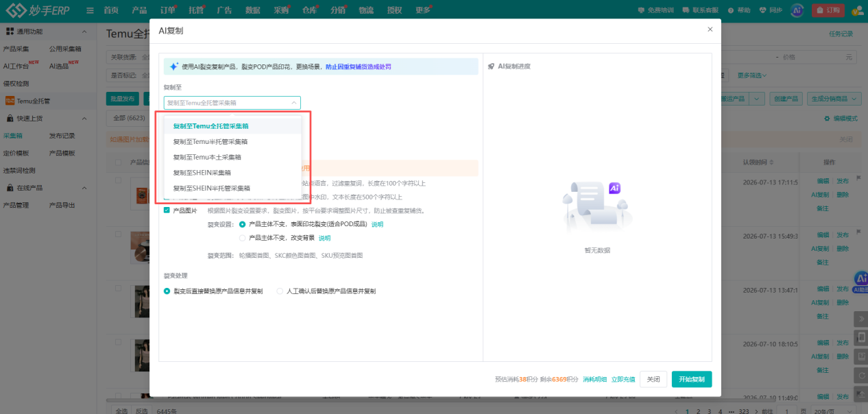
Task: Click the 在线产品 bag icon
Action: click(x=10, y=188)
